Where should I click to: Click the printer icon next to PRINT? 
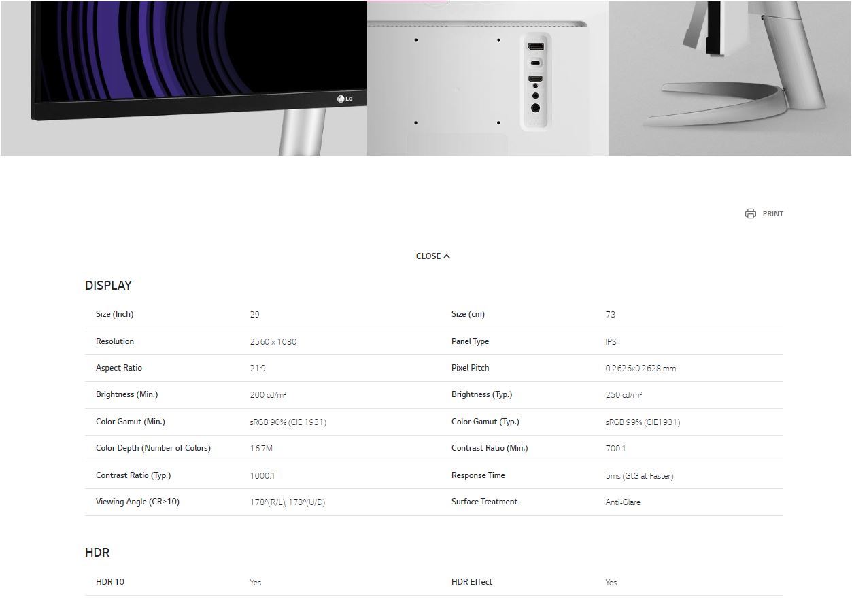click(x=751, y=213)
